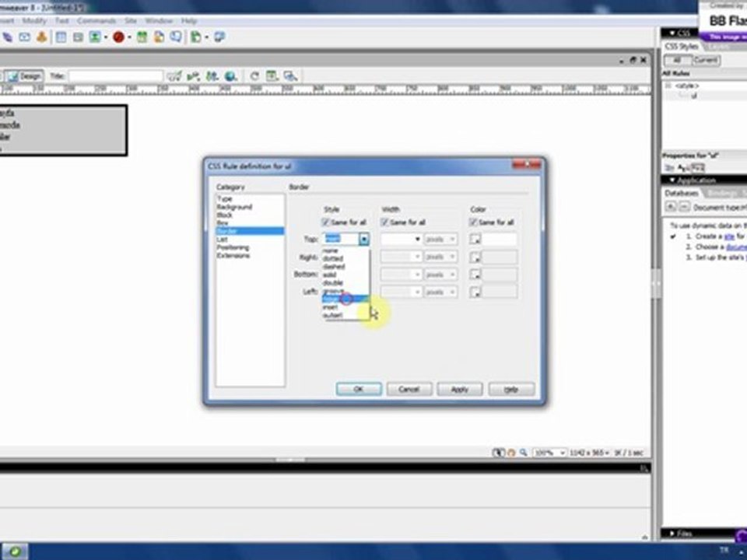Open the Commands menu
The width and height of the screenshot is (747, 560).
click(x=96, y=21)
